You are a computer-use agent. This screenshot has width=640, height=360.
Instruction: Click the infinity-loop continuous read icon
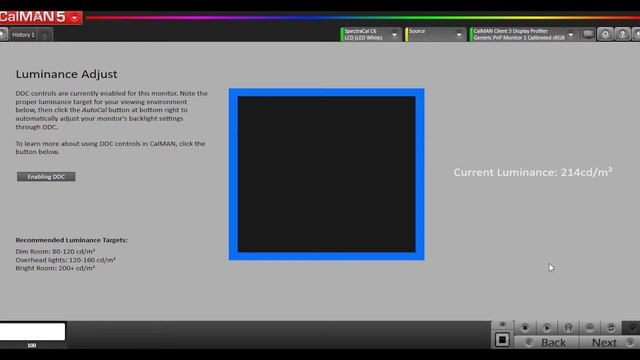[590, 327]
